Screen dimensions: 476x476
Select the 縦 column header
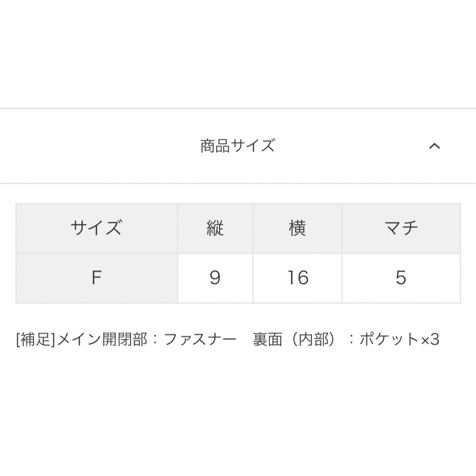click(215, 228)
